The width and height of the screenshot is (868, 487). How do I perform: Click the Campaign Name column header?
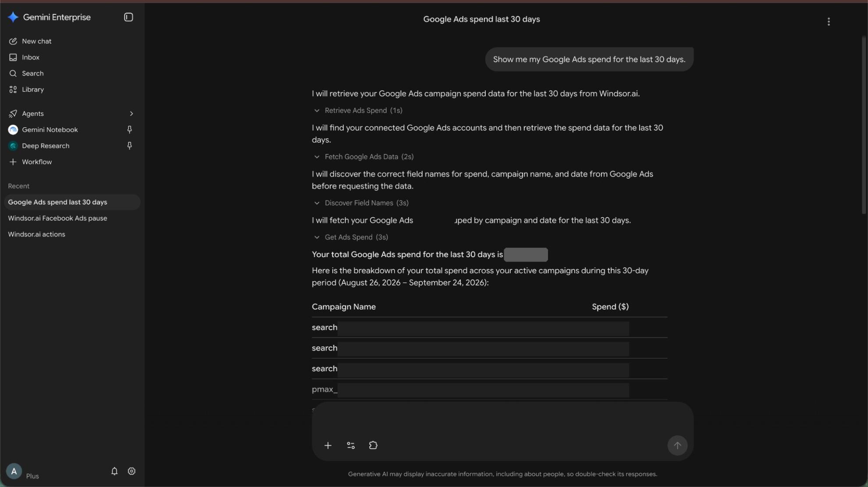pos(344,307)
